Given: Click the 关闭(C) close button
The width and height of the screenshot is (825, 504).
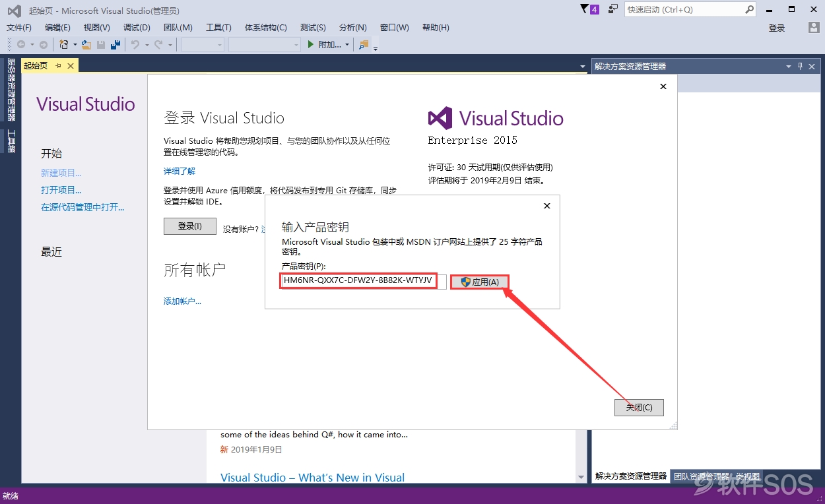Looking at the screenshot, I should [x=639, y=407].
